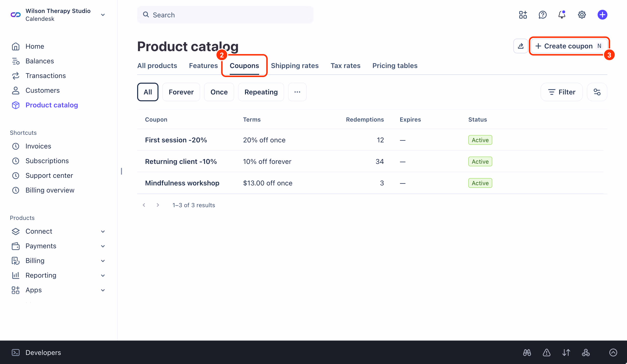Switch to Pricing tables tab
This screenshot has width=627, height=364.
(395, 66)
